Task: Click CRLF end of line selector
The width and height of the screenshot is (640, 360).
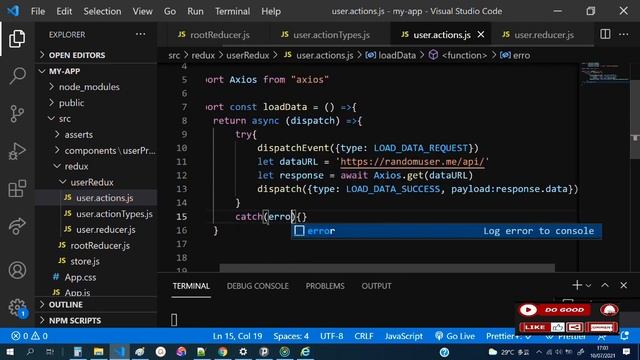Action: (x=364, y=336)
